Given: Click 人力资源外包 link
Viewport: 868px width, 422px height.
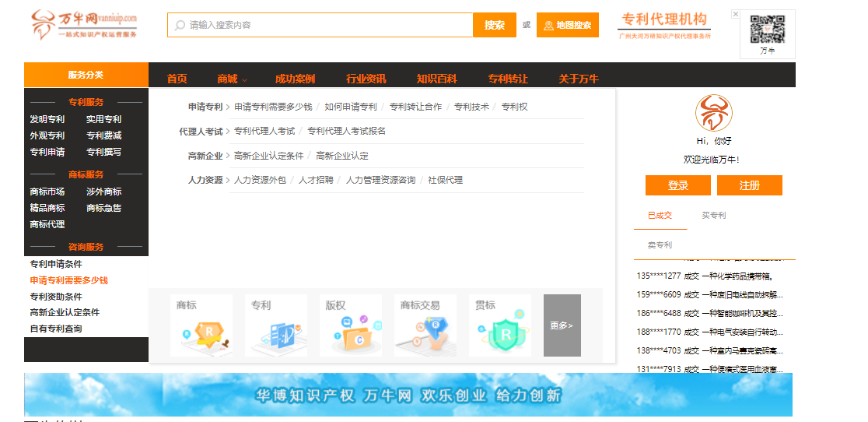Looking at the screenshot, I should click(261, 180).
